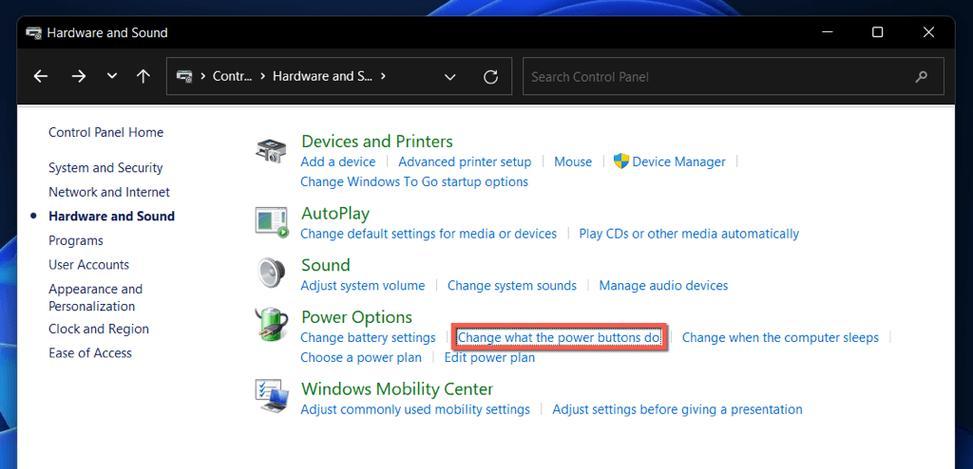Click 'Adjust system volume'

click(362, 285)
